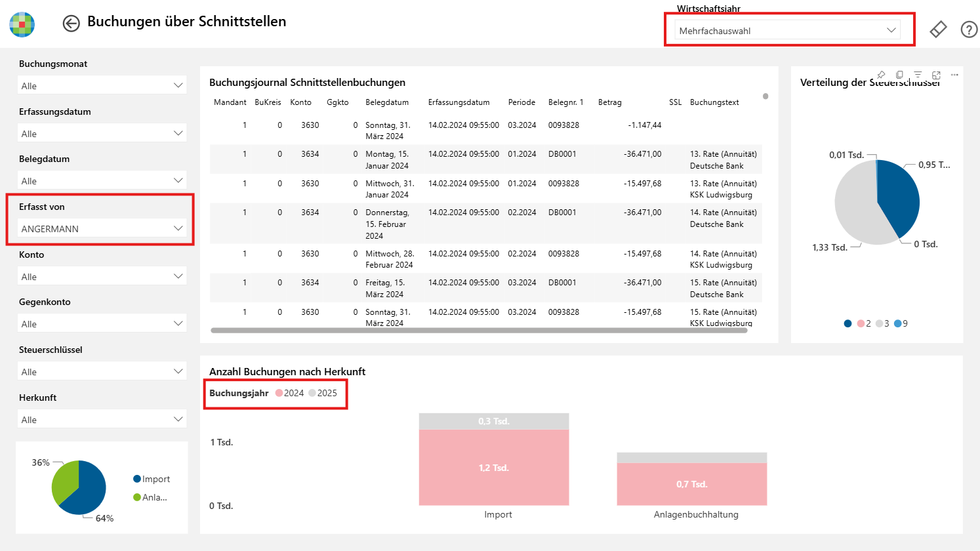
Task: Select the Import legend item
Action: click(x=152, y=479)
